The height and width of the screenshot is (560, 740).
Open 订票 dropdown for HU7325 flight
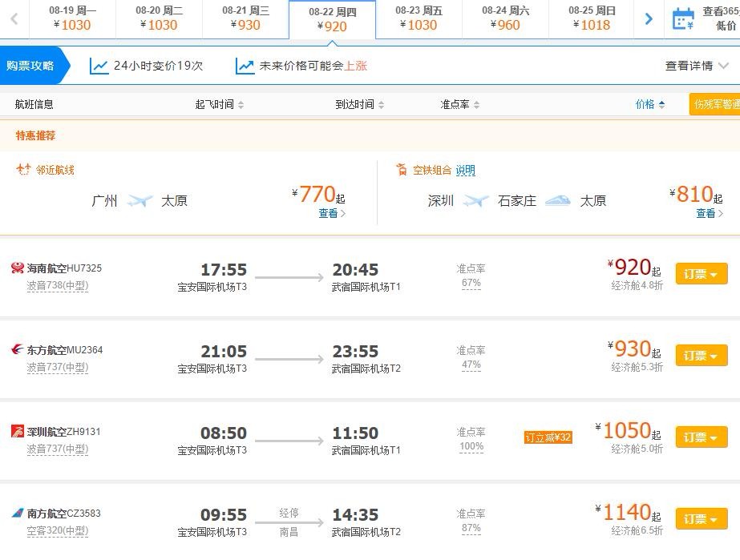(x=702, y=274)
